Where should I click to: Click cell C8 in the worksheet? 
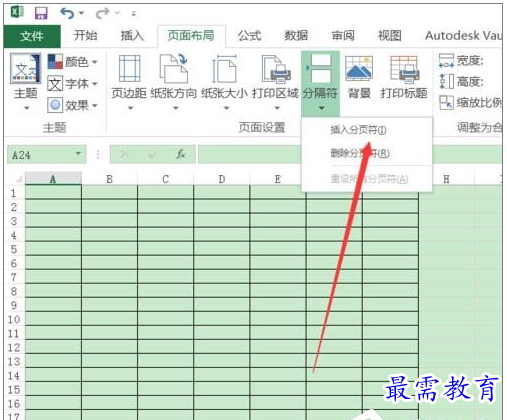(165, 291)
